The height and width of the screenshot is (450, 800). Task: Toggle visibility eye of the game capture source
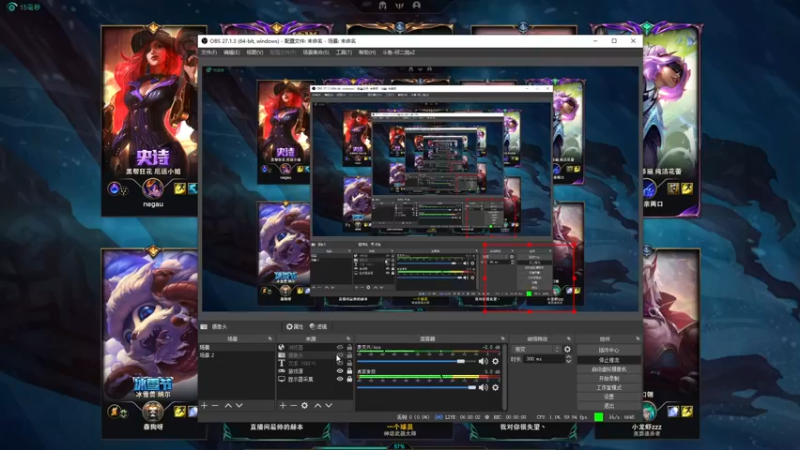[340, 371]
